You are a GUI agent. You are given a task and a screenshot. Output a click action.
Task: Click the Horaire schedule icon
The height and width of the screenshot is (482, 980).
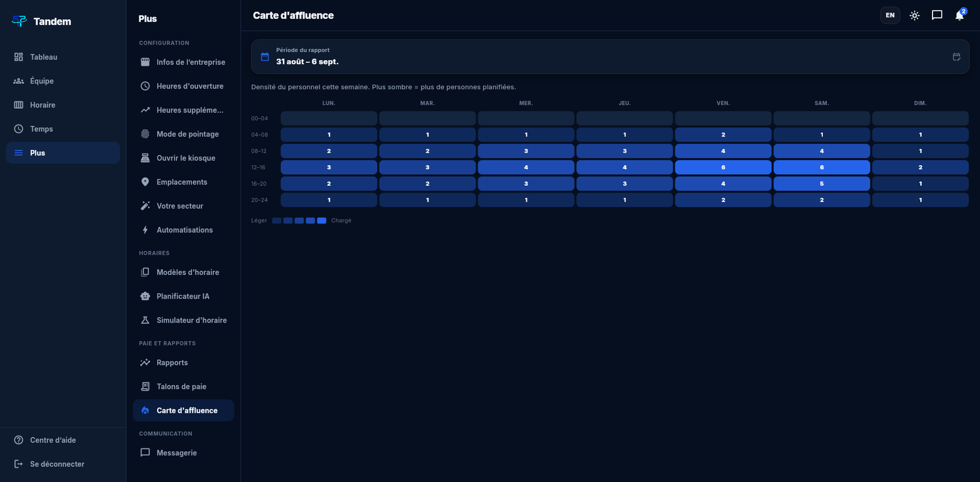tap(19, 105)
